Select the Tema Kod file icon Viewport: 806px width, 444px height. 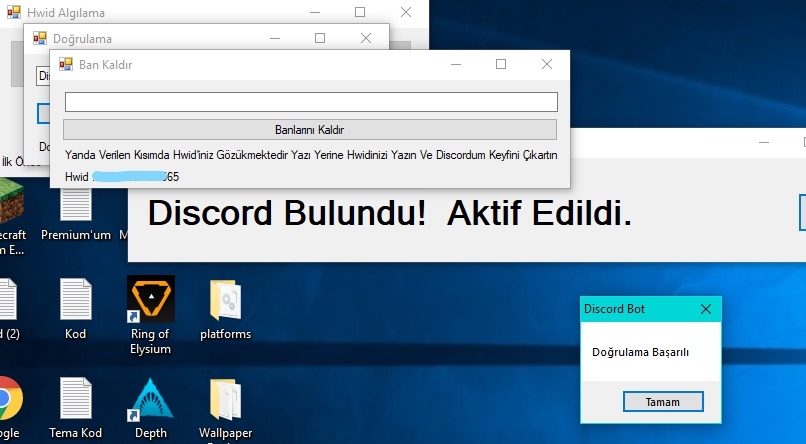click(x=76, y=409)
